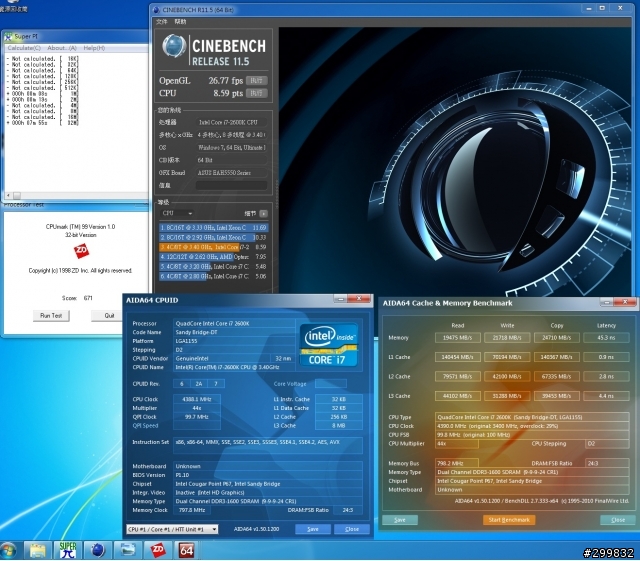Click Memory Write value 21718 MB/s
This screenshot has height=561, width=640.
[x=507, y=338]
